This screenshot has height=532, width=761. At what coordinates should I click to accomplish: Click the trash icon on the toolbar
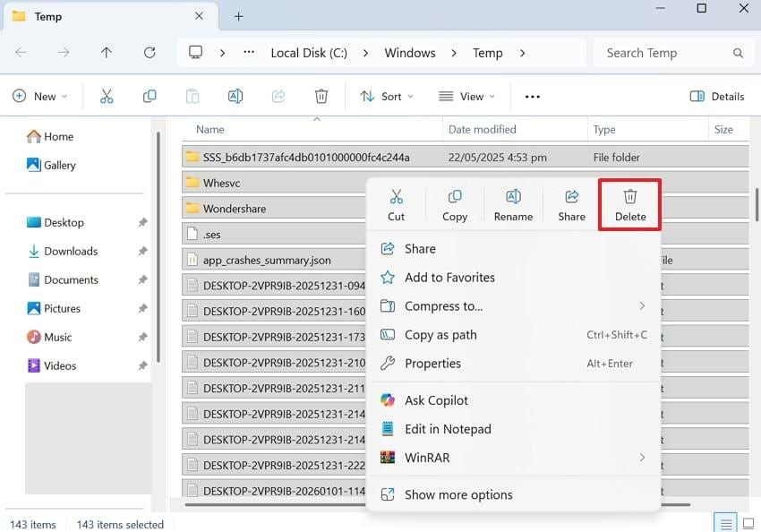(321, 96)
